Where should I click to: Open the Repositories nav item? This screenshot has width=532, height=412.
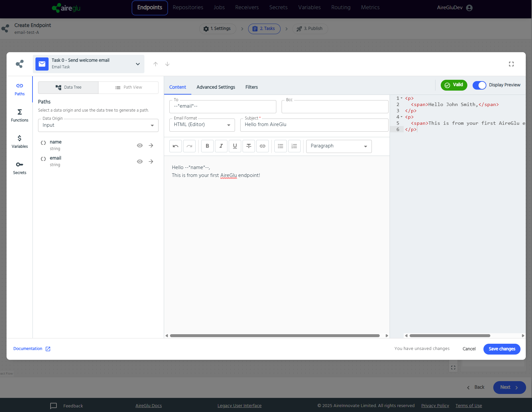[188, 8]
